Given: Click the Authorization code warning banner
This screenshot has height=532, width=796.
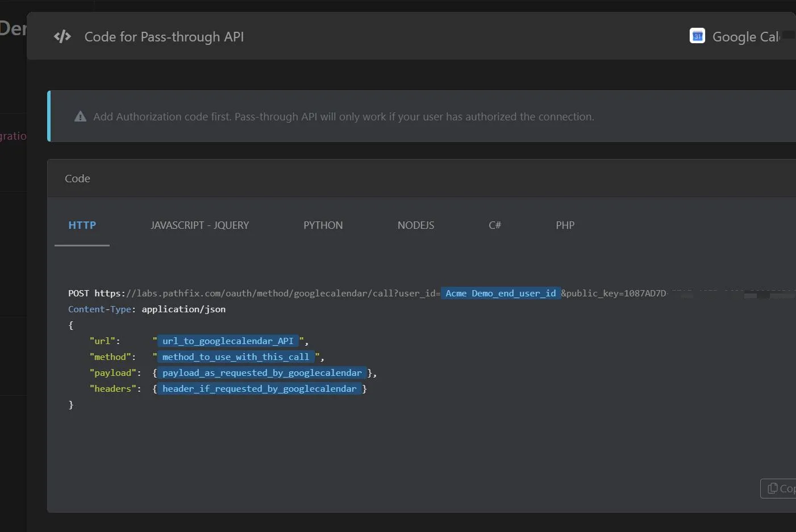Looking at the screenshot, I should (x=422, y=116).
